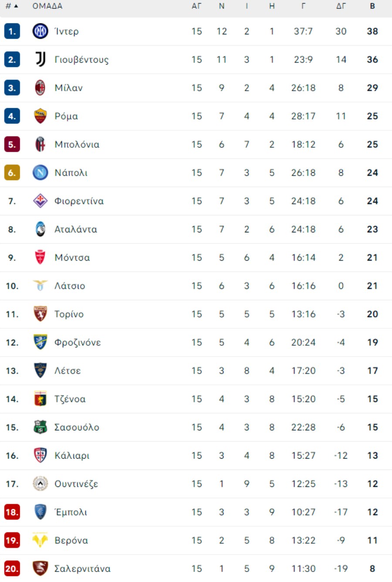Click the Roma wolf crest
The width and height of the screenshot is (392, 582).
click(40, 116)
